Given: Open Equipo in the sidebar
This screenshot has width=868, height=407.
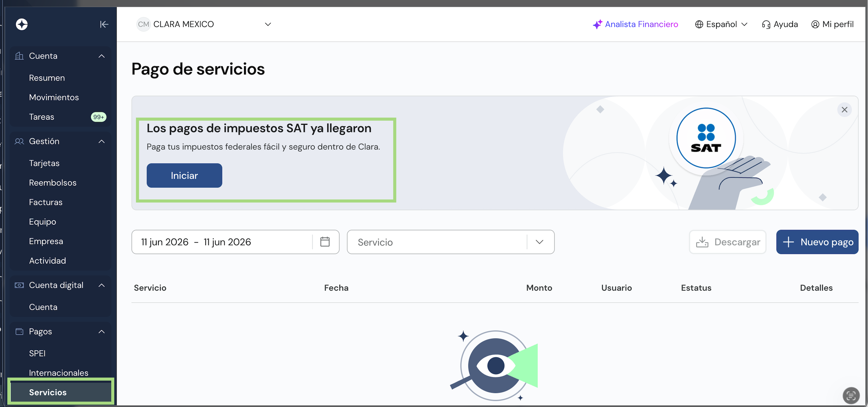Looking at the screenshot, I should (42, 222).
